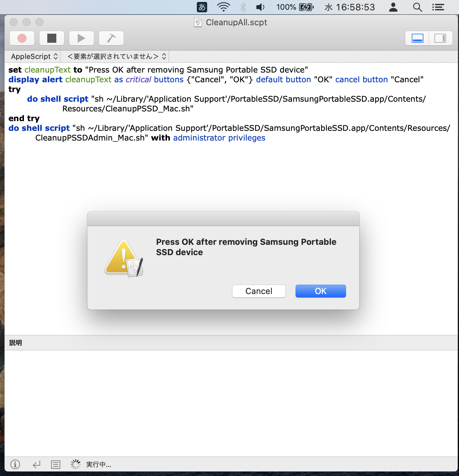The image size is (459, 476).
Task: Click the zoom window button
Action: (x=39, y=22)
